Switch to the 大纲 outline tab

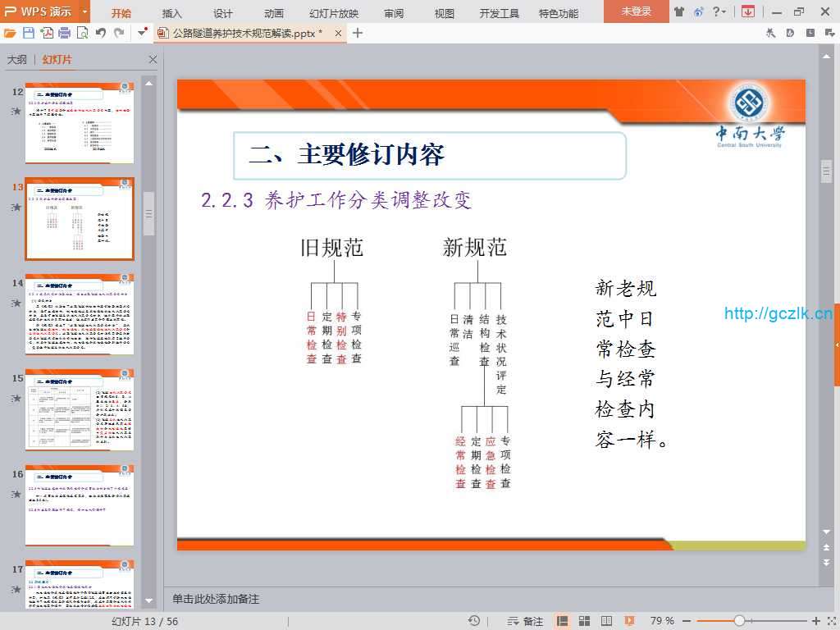pos(16,60)
